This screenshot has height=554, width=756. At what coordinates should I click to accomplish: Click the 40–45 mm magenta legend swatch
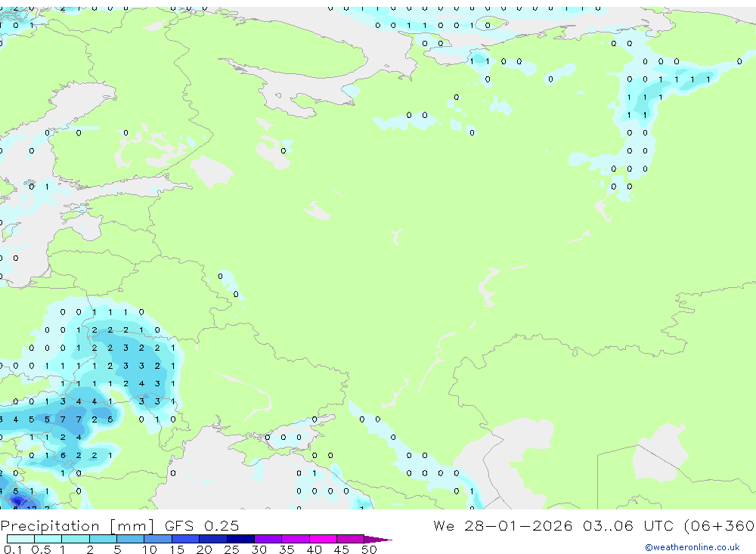pyautogui.click(x=323, y=539)
